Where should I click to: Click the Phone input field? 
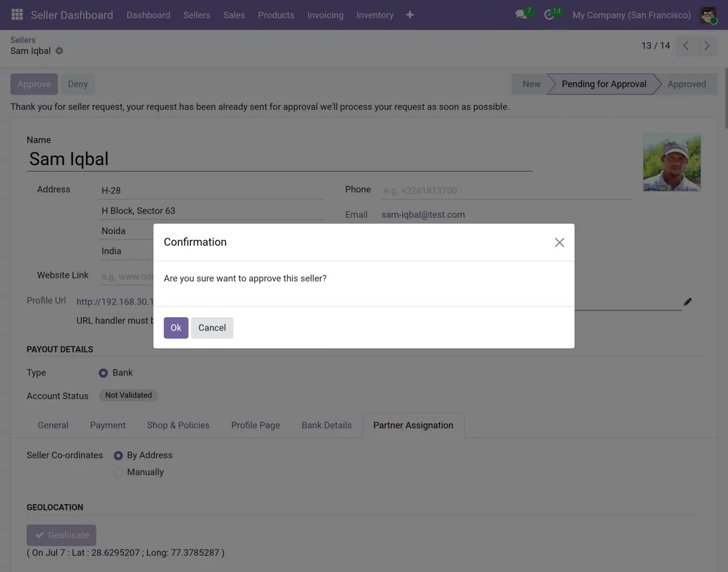click(x=507, y=190)
